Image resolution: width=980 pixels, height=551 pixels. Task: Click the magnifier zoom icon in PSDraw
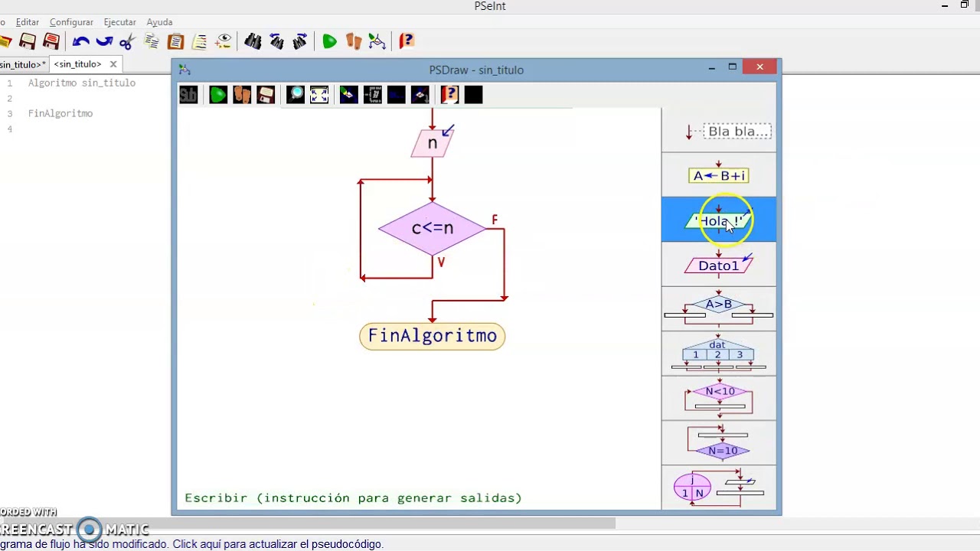pos(295,95)
